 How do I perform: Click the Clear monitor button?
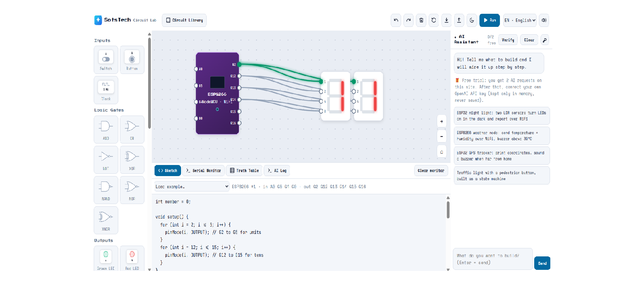431,171
